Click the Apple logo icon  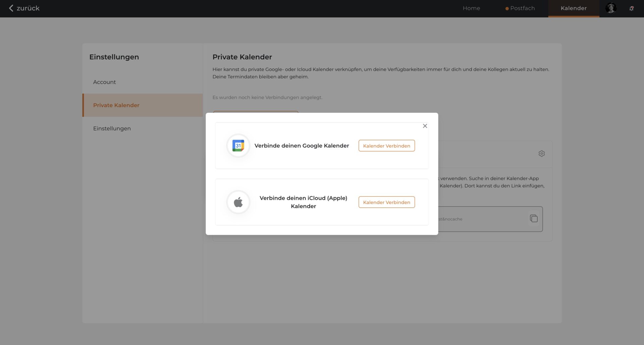click(238, 202)
